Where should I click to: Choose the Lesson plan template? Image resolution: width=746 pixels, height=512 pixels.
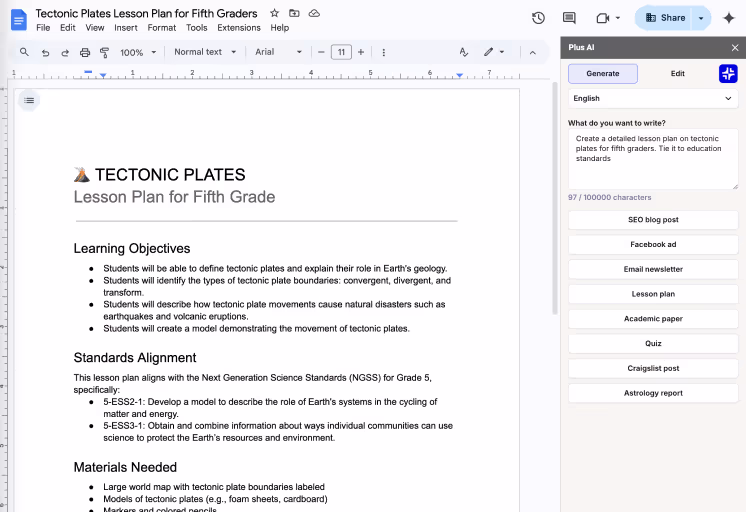653,294
